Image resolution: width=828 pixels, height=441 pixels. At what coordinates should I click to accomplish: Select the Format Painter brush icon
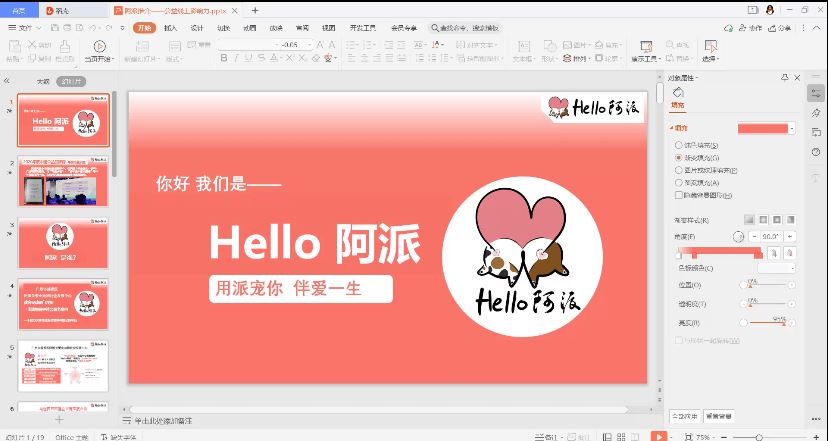point(65,46)
